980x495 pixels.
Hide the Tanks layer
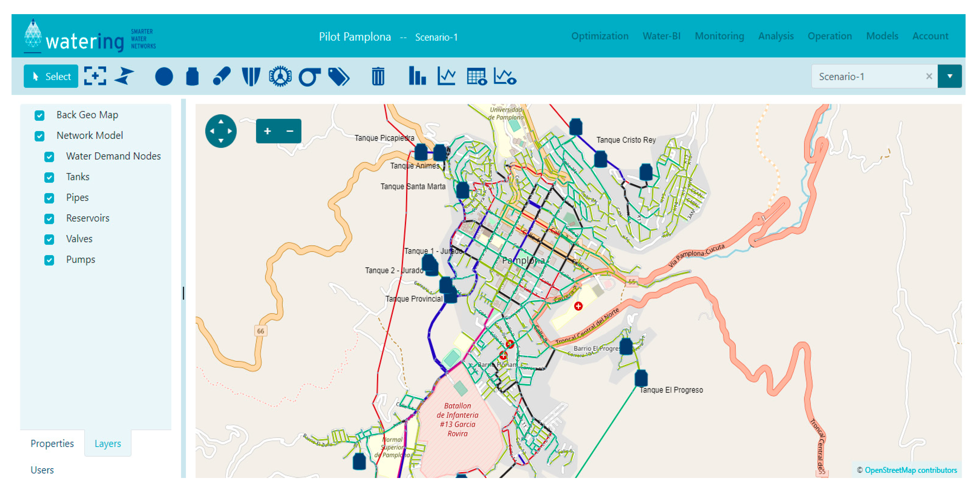pos(49,178)
